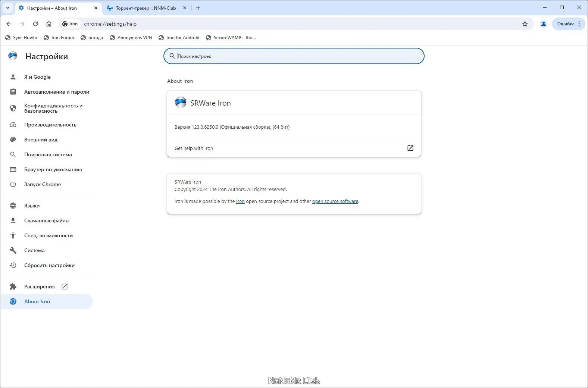Follow the Iron open source project link

(240, 201)
